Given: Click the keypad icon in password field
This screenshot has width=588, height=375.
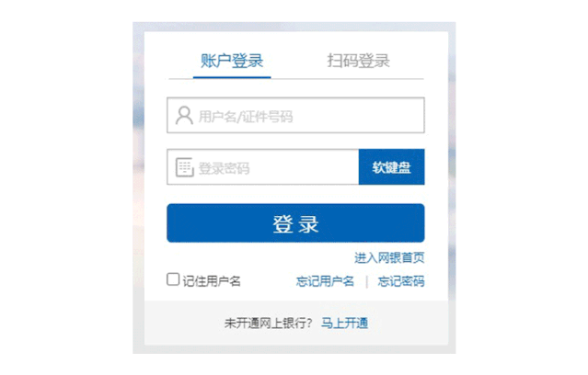Looking at the screenshot, I should (x=185, y=167).
